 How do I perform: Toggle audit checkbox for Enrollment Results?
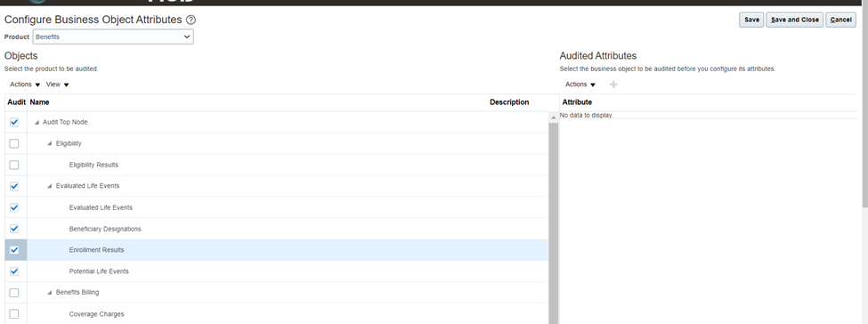pos(14,250)
